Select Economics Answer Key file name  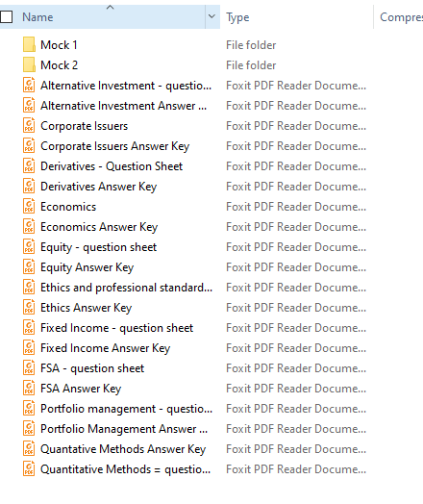99,227
